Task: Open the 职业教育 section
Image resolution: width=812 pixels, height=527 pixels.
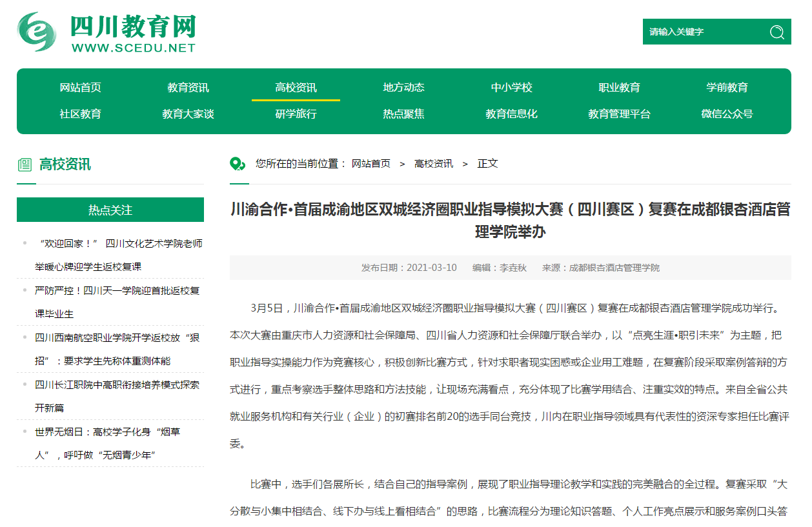Action: pyautogui.click(x=619, y=87)
